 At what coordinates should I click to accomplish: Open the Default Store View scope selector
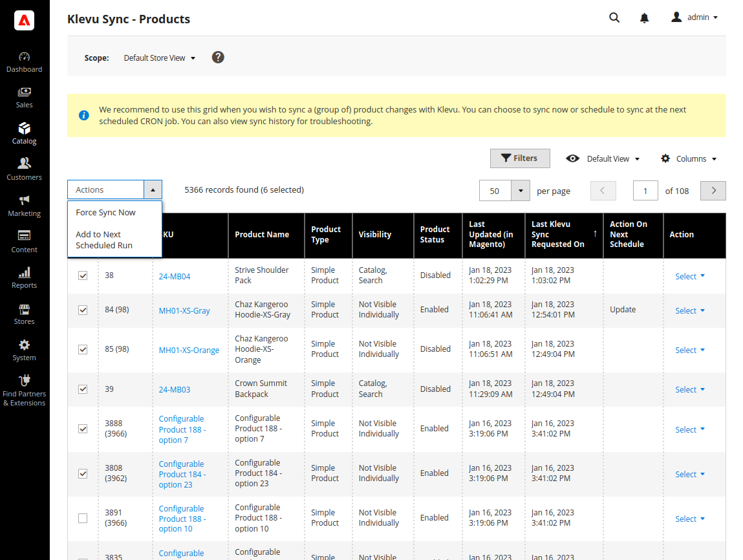[x=159, y=58]
